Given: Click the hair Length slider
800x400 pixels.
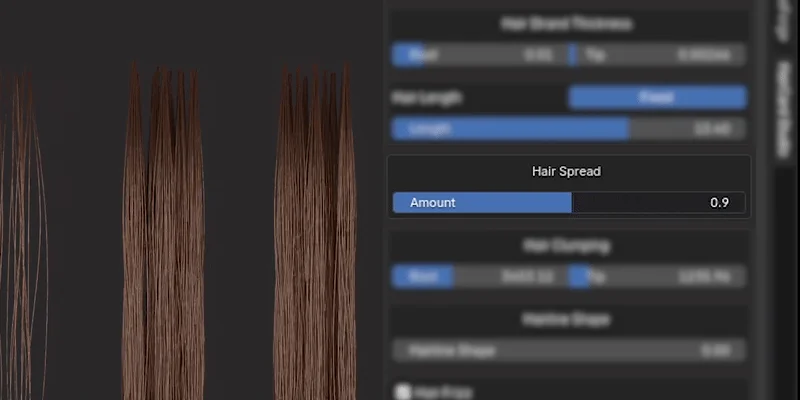Looking at the screenshot, I should point(568,129).
